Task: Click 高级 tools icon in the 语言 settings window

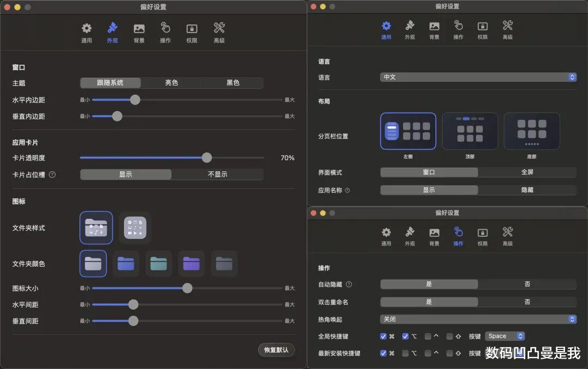Action: tap(508, 26)
